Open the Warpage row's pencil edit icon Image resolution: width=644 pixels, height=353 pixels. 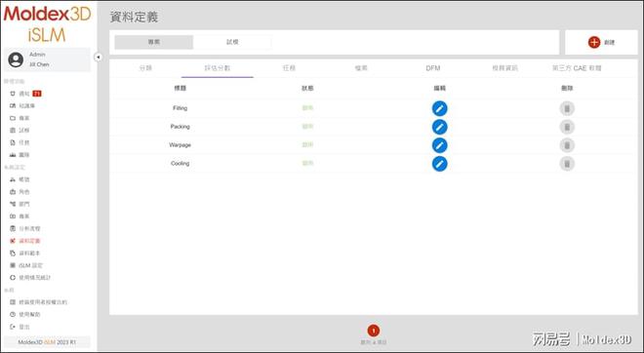point(439,145)
